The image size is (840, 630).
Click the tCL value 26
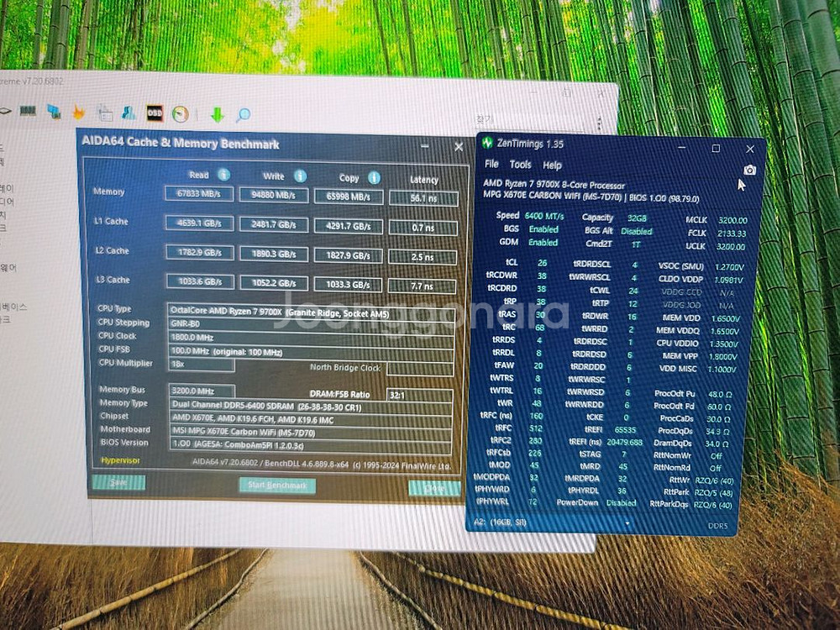click(x=542, y=263)
